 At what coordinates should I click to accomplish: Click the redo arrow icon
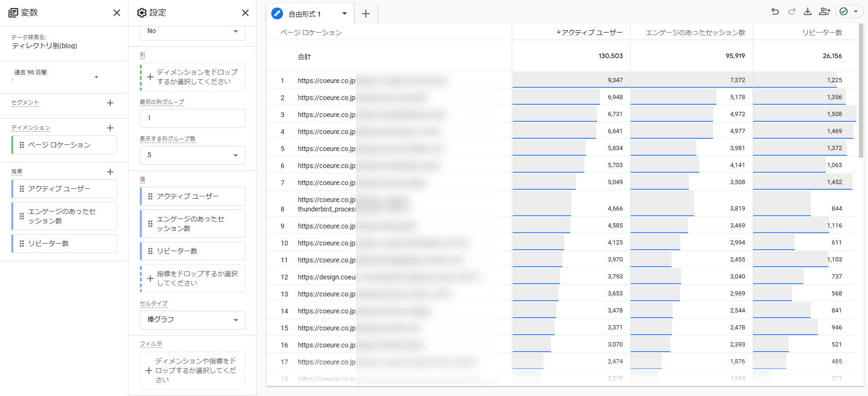click(791, 11)
